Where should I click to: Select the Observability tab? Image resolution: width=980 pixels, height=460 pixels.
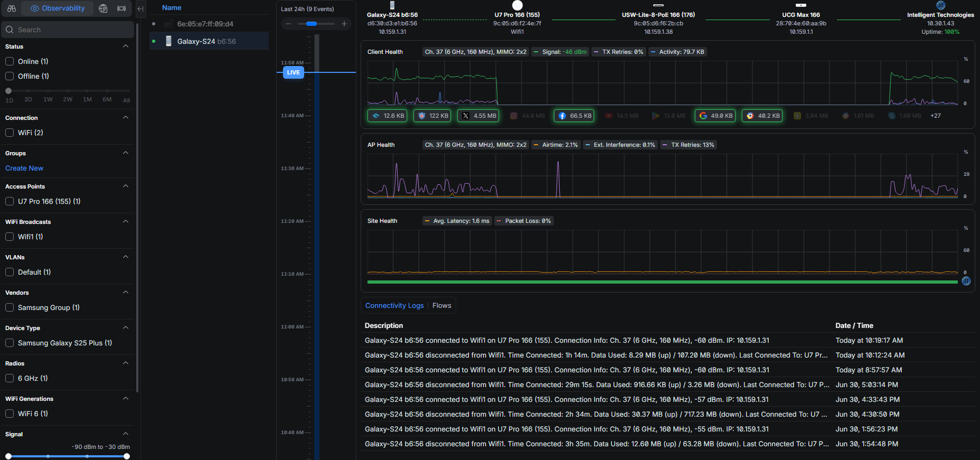click(x=58, y=8)
